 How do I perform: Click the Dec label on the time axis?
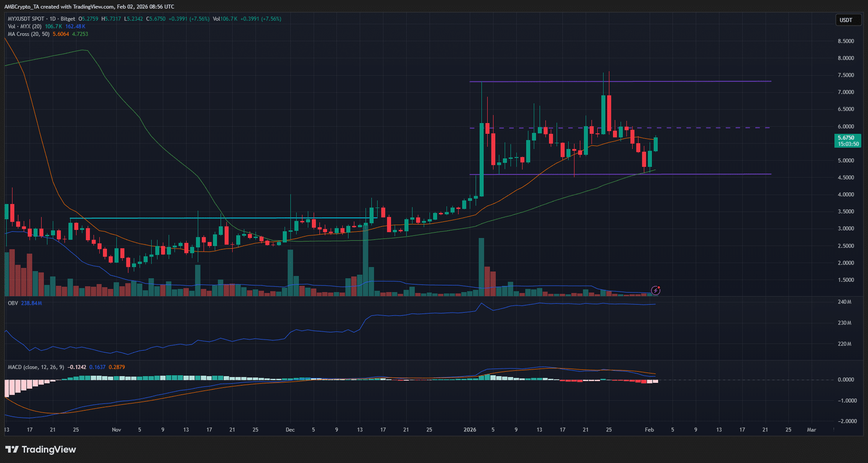290,430
